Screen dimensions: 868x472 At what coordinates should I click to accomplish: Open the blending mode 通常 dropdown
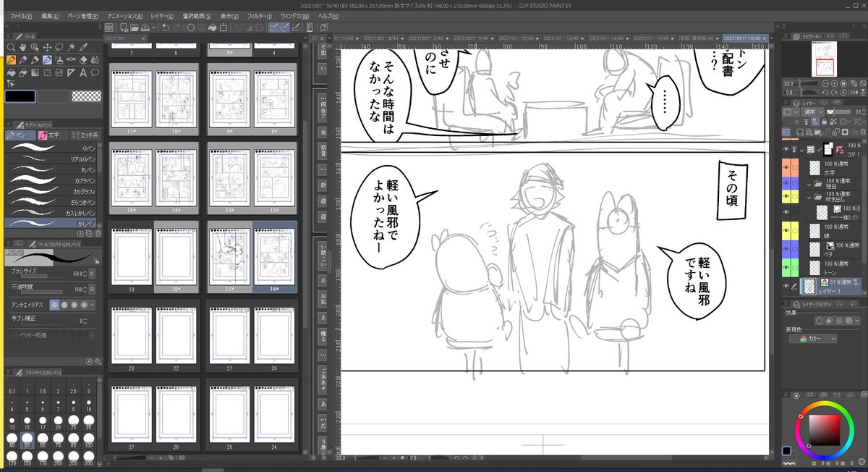[812, 112]
